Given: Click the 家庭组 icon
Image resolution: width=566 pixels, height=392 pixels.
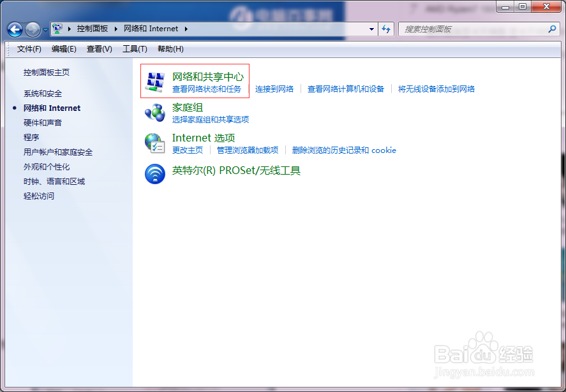Looking at the screenshot, I should pyautogui.click(x=155, y=113).
